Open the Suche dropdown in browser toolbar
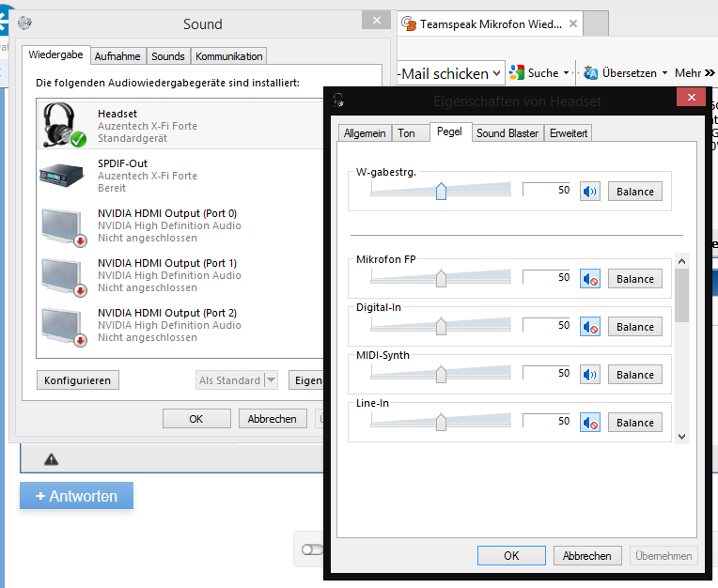The image size is (718, 588). (566, 72)
